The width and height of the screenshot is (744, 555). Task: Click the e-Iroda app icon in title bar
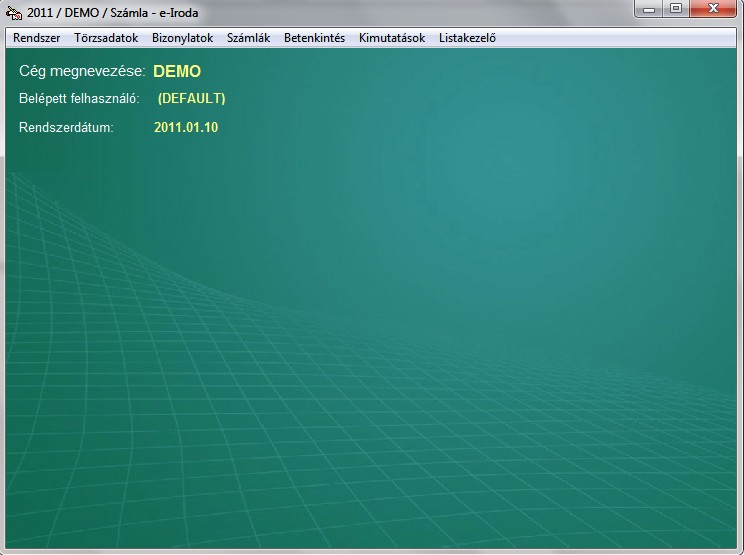[14, 11]
